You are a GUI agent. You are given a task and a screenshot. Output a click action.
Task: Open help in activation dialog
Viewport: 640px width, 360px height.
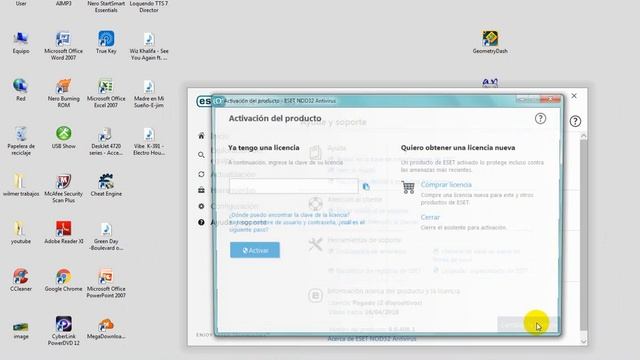540,119
